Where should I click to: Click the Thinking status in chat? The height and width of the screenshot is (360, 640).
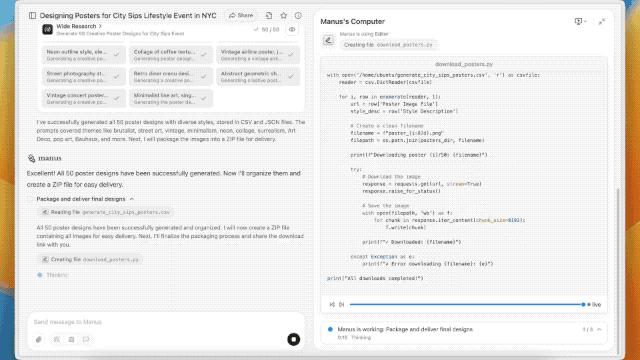click(57, 275)
